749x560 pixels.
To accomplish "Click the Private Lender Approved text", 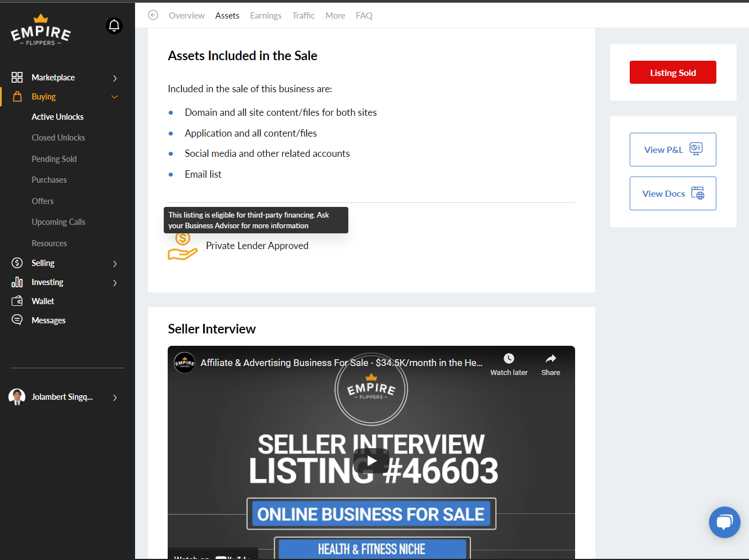I will tap(257, 246).
